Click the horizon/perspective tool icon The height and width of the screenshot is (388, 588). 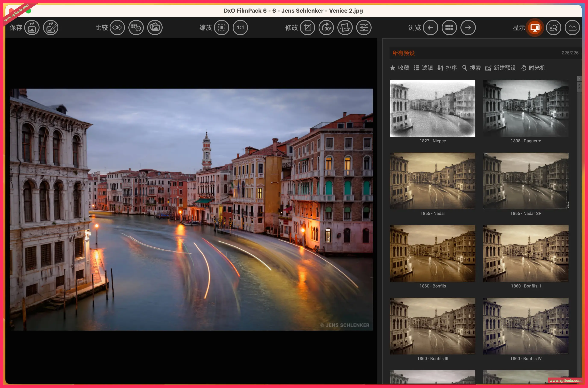(x=345, y=28)
